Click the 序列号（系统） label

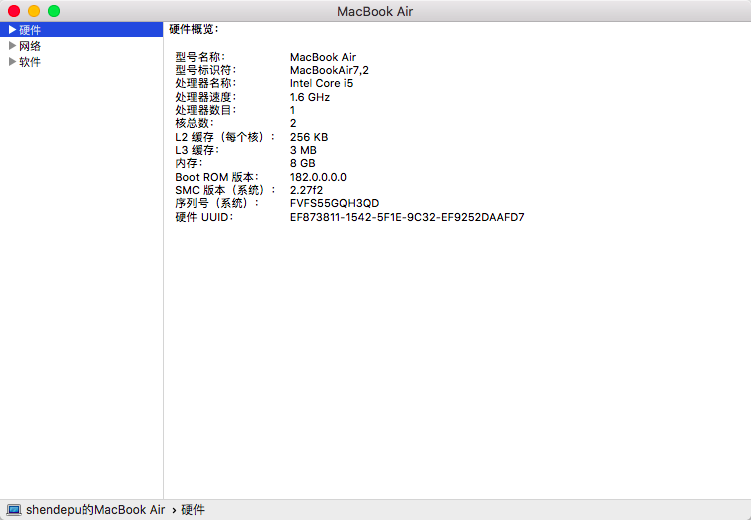[217, 203]
